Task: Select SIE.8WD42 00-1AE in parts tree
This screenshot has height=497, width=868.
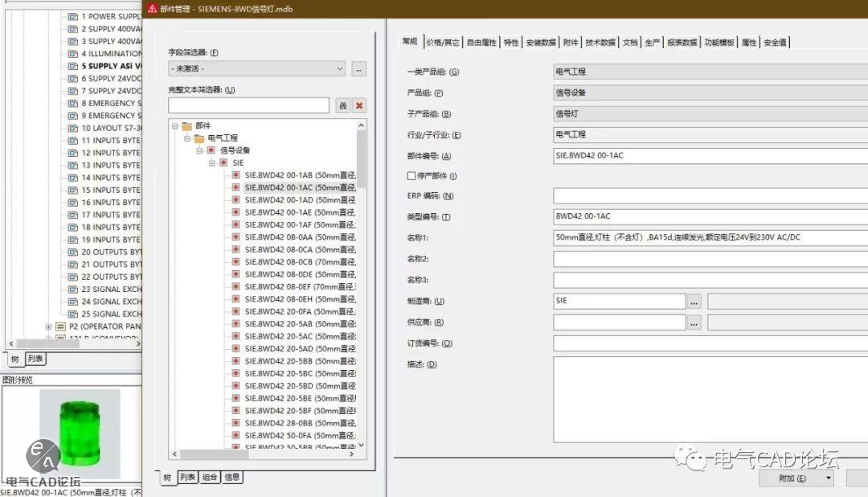Action: pyautogui.click(x=301, y=212)
